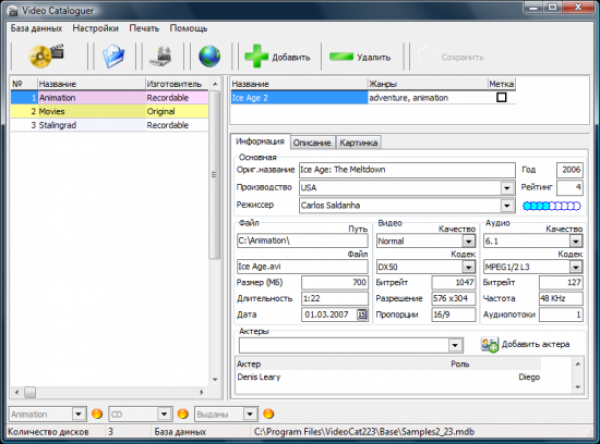Open the Настройки menu
Screen dimensions: 600x444
pos(94,28)
